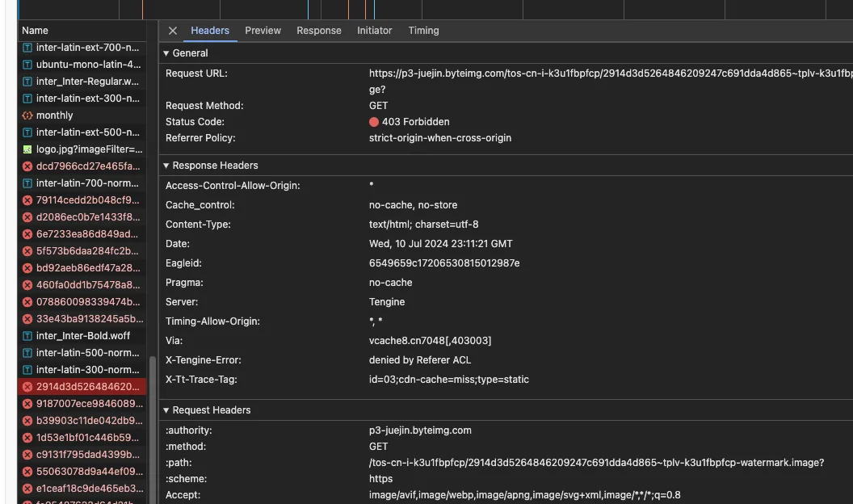Select the monthly request row
This screenshot has height=504, width=853.
(82, 115)
